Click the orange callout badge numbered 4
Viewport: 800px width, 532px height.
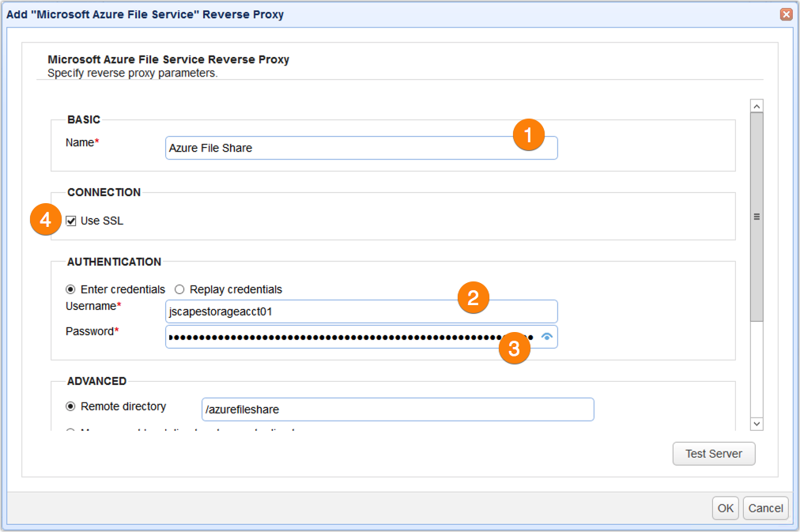point(46,221)
